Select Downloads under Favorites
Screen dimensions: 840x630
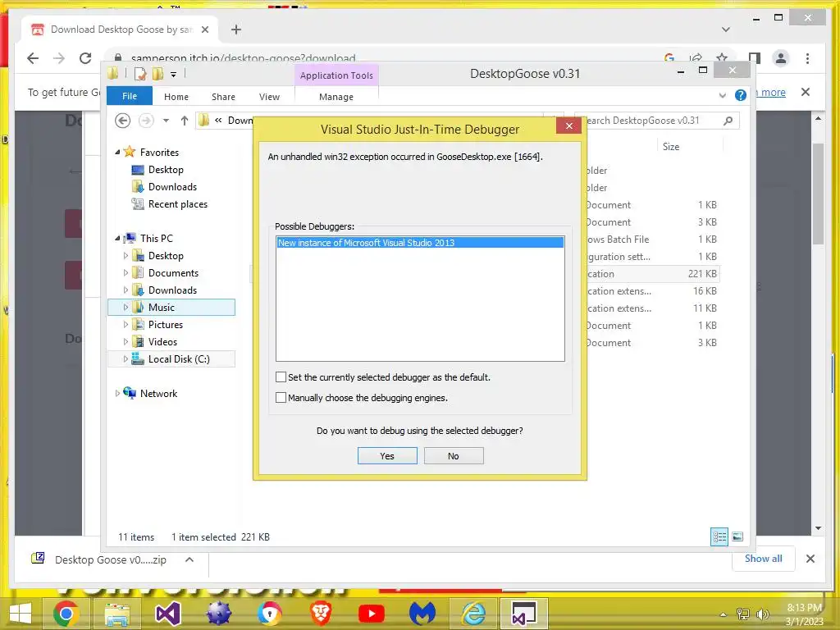pyautogui.click(x=172, y=186)
